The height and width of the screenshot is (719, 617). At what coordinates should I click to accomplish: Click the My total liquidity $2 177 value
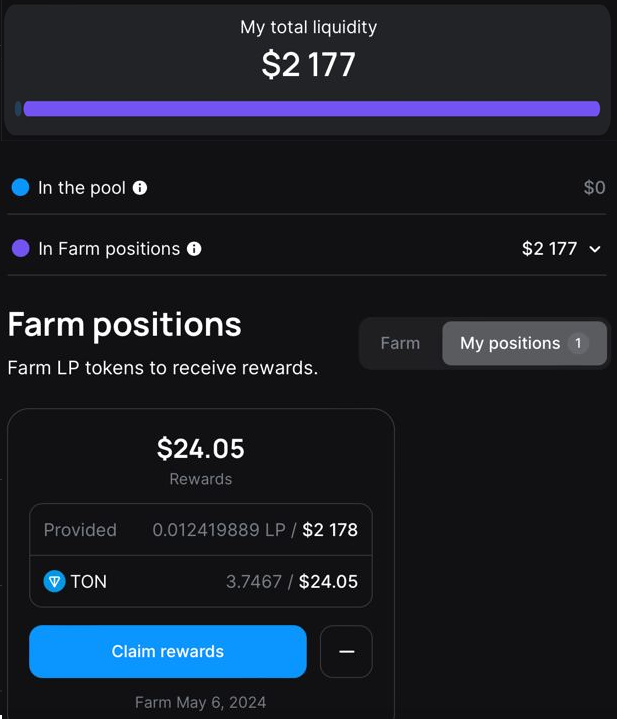(308, 64)
